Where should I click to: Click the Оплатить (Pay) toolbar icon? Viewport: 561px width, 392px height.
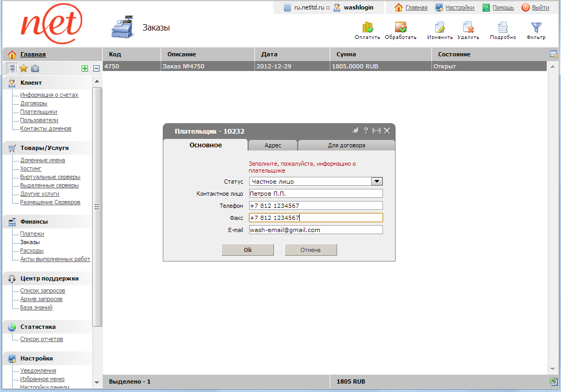[367, 28]
